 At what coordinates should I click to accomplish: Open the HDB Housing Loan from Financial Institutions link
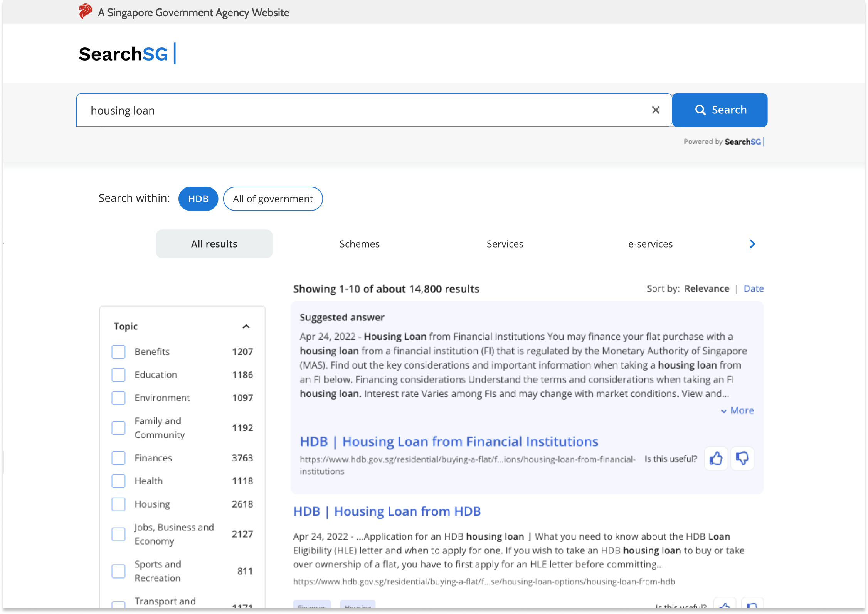click(x=449, y=442)
